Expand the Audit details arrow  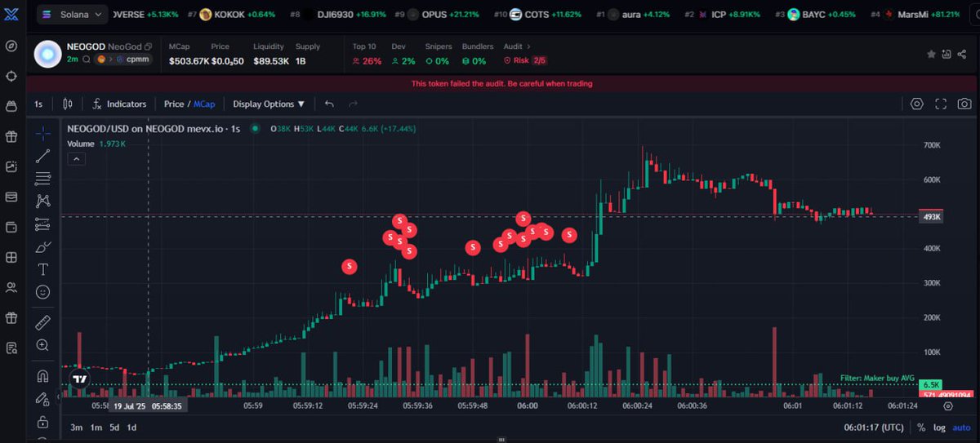(528, 47)
